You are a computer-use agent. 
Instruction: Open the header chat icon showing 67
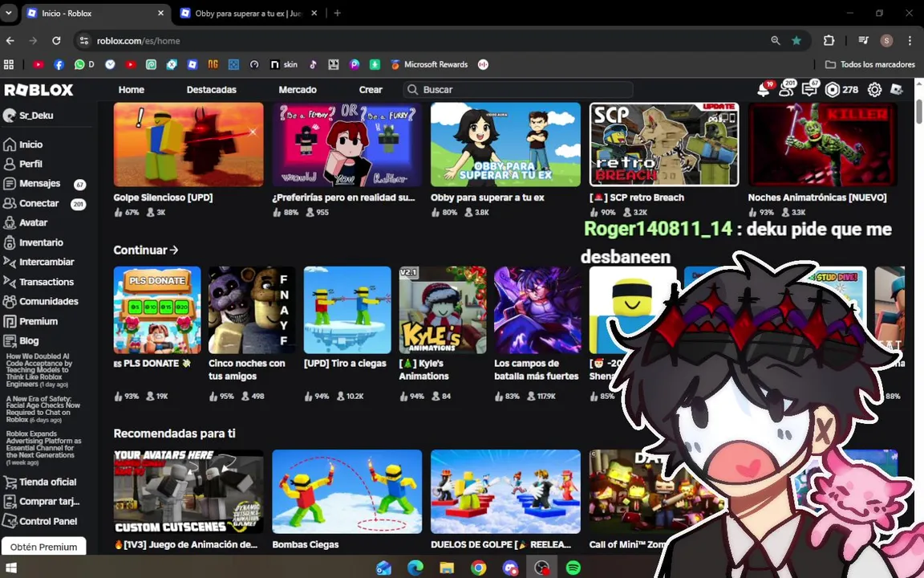tap(809, 89)
